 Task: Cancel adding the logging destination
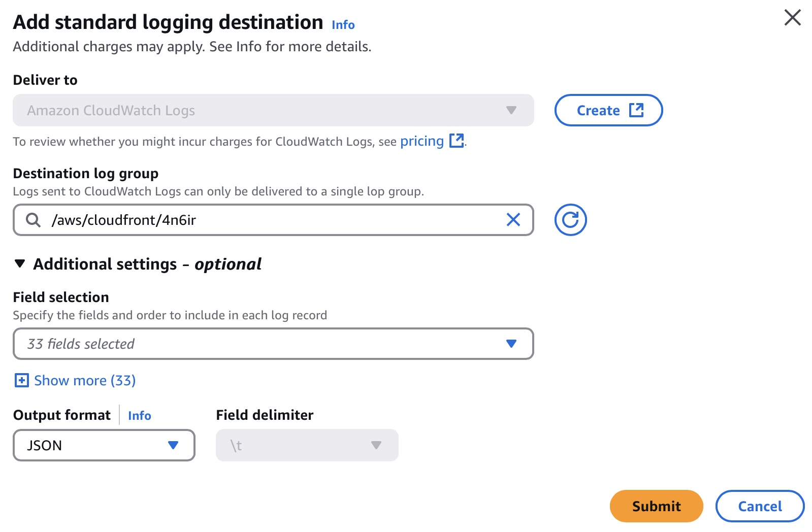(760, 506)
